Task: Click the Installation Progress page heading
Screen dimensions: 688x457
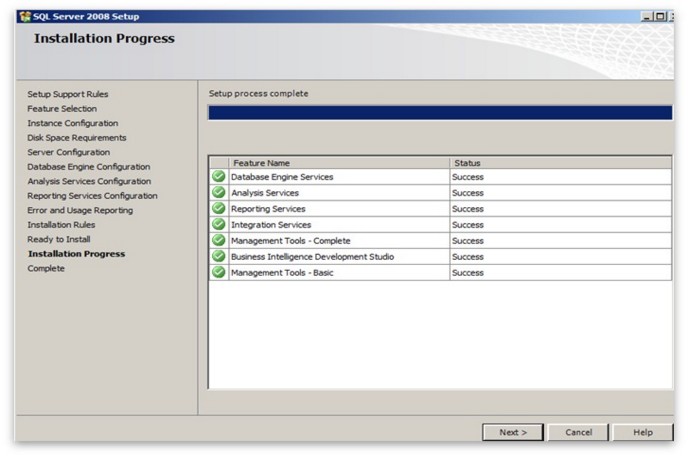Action: point(104,39)
